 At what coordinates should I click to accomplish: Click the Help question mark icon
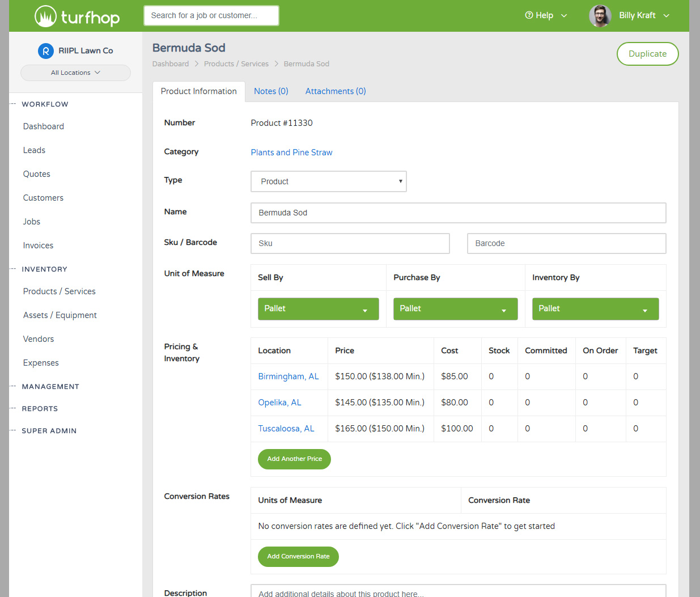pyautogui.click(x=529, y=15)
